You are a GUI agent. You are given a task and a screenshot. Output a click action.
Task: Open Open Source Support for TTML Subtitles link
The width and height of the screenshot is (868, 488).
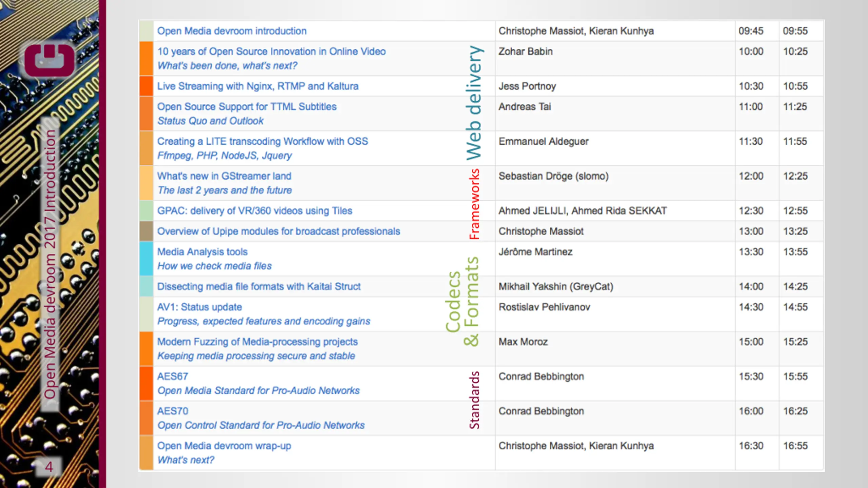[x=247, y=107]
